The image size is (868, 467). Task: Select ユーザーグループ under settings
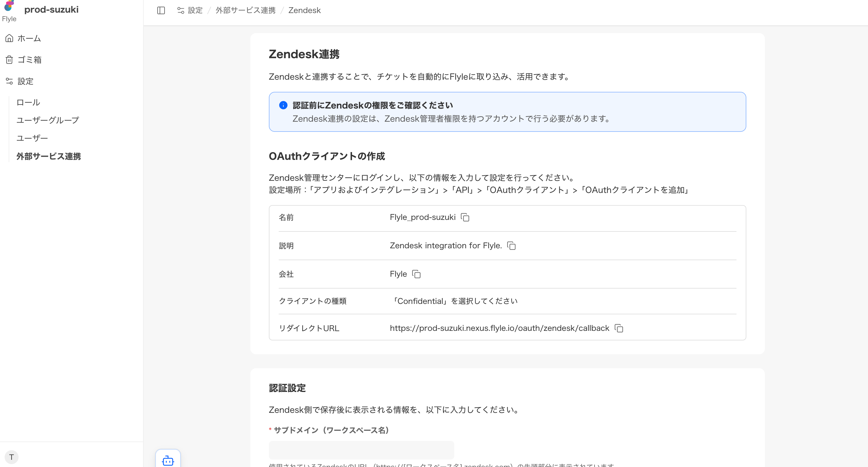click(48, 120)
